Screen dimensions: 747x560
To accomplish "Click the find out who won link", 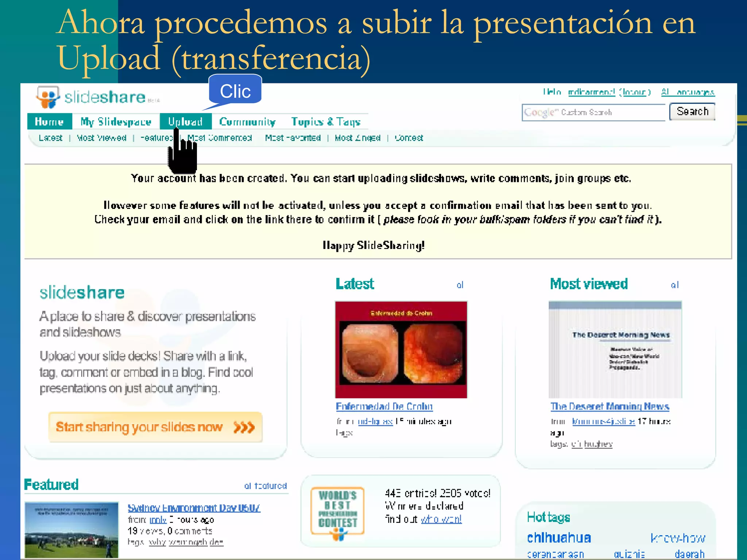I will pos(441,519).
